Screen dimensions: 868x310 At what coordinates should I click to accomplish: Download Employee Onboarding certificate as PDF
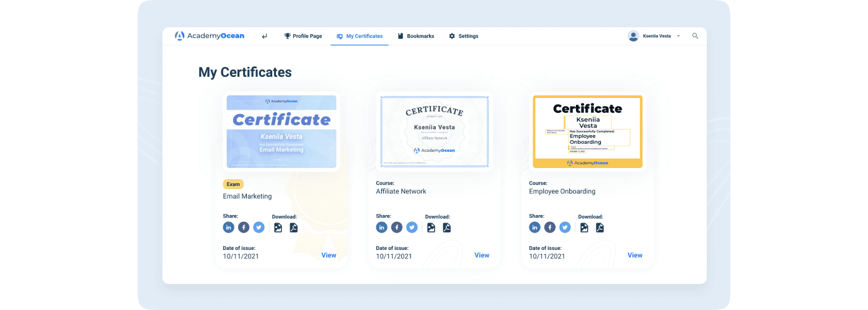(x=600, y=228)
